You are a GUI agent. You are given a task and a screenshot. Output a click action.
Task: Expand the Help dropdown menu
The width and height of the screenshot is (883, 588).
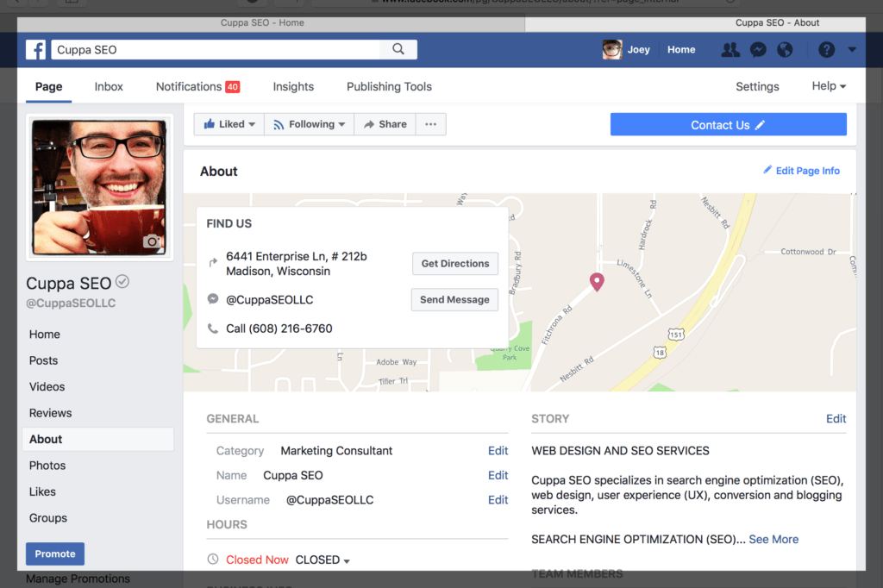click(x=829, y=86)
